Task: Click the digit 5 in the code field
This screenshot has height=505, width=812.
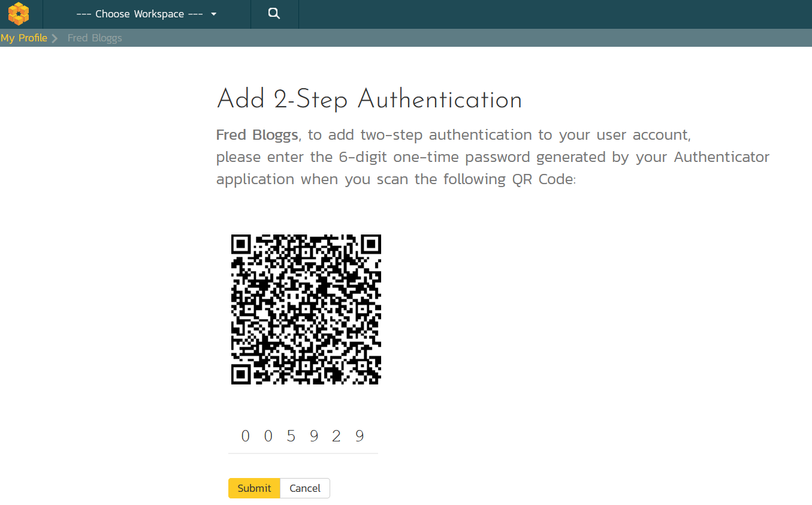Action: coord(291,436)
